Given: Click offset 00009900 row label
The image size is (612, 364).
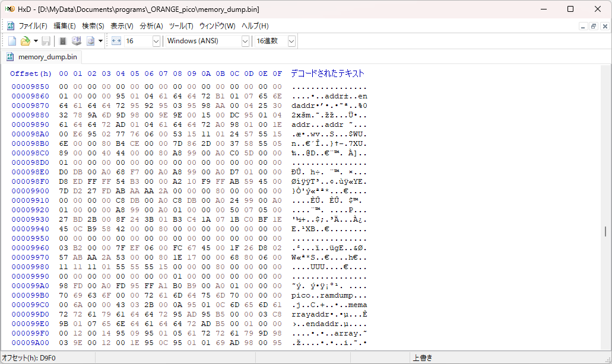Looking at the screenshot, I should pyautogui.click(x=30, y=191).
